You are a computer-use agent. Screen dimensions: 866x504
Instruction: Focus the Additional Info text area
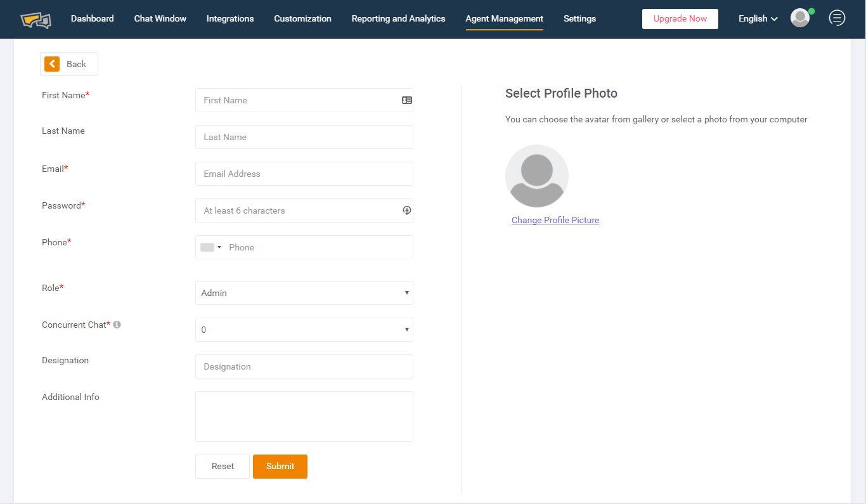[304, 417]
